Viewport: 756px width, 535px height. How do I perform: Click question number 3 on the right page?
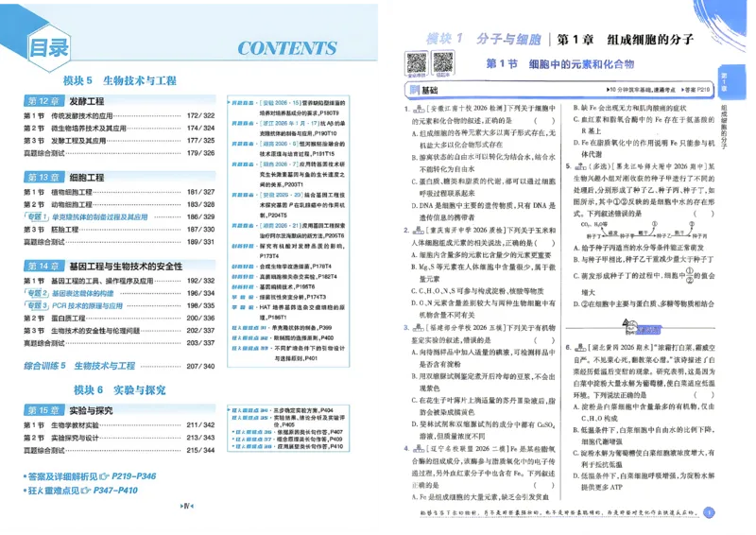tap(406, 328)
